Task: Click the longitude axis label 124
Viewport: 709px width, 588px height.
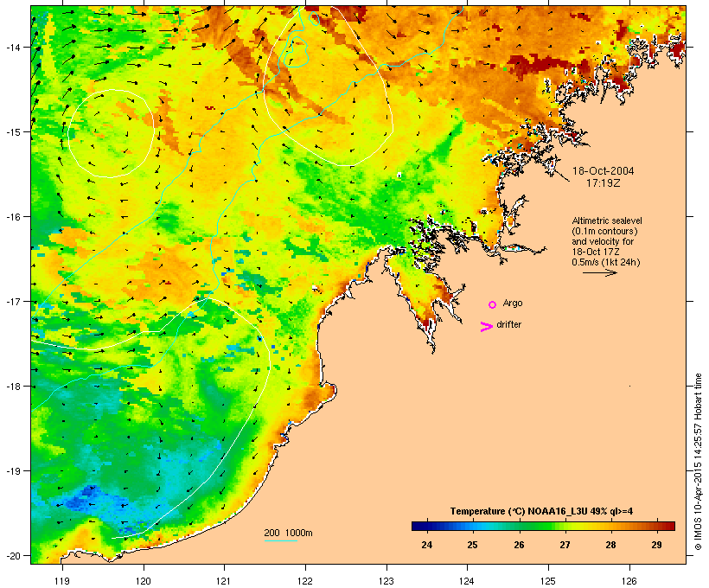Action: click(467, 581)
